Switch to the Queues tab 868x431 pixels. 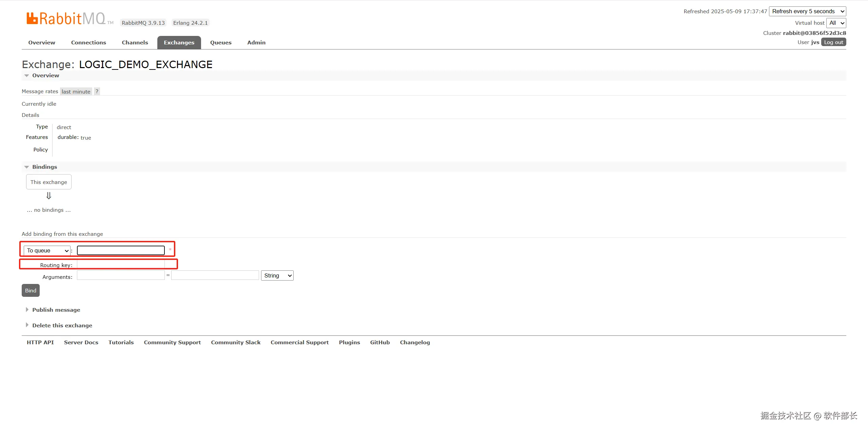[221, 43]
